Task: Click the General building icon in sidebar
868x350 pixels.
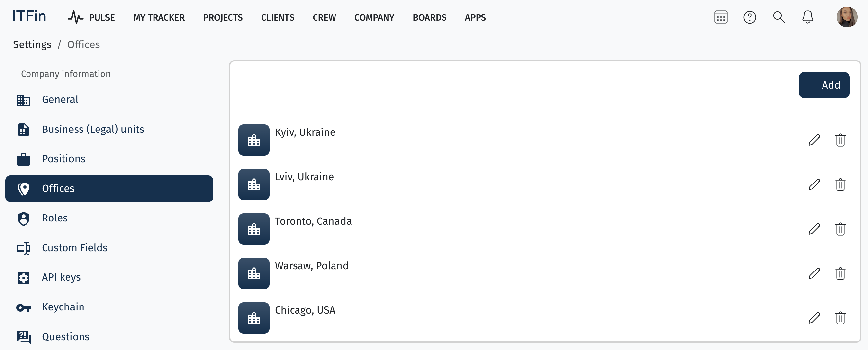Action: click(x=24, y=100)
